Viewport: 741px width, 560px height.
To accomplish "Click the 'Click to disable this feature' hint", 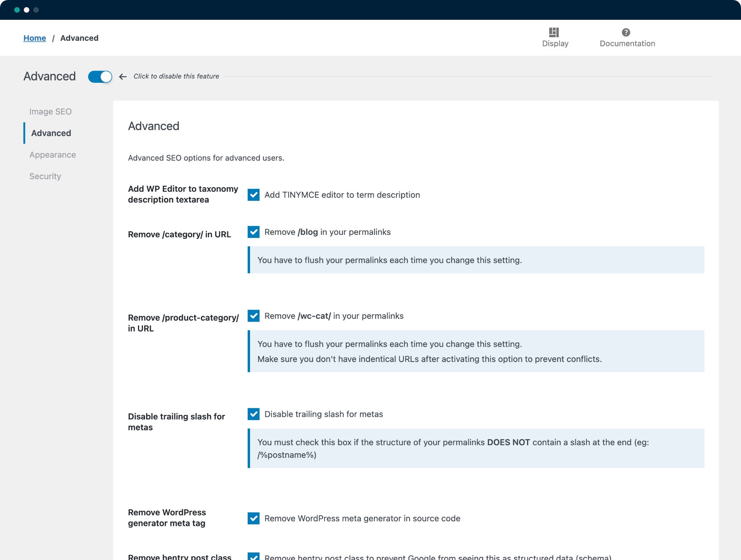I will click(x=176, y=76).
